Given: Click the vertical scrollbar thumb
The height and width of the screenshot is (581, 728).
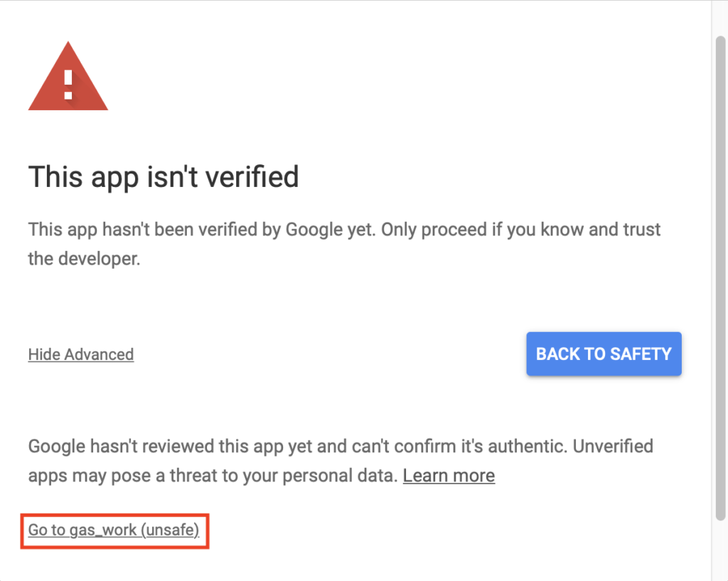Looking at the screenshot, I should (x=721, y=278).
